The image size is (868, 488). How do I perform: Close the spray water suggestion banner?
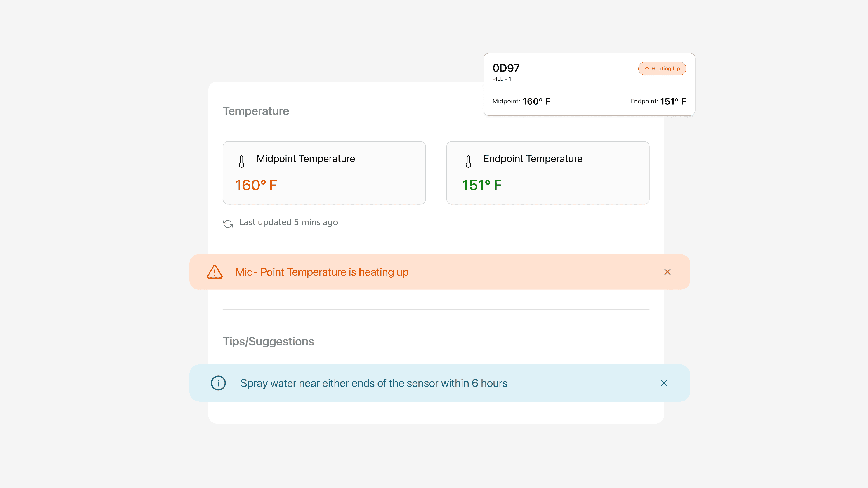(663, 383)
